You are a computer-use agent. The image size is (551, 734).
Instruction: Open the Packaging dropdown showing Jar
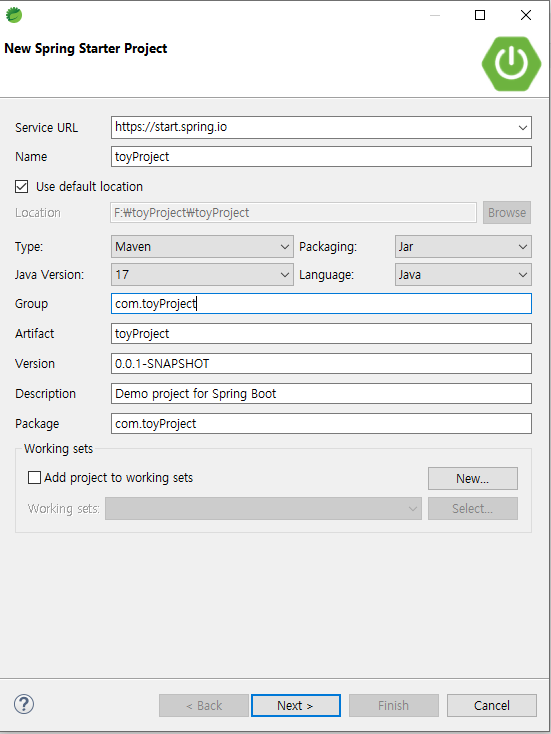[463, 247]
